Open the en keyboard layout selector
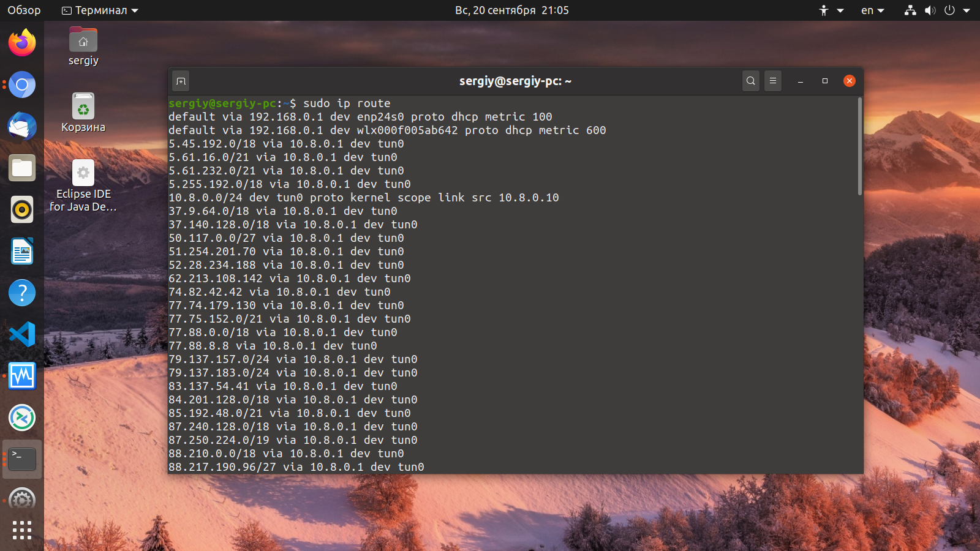Image resolution: width=980 pixels, height=551 pixels. (x=873, y=10)
